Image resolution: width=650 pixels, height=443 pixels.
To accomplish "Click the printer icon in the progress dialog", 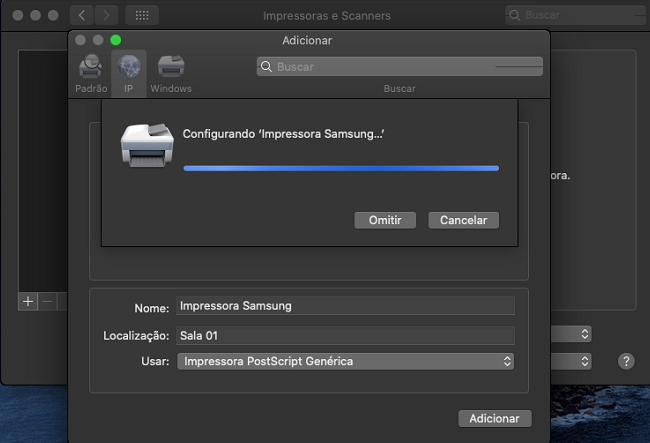I will coord(146,145).
